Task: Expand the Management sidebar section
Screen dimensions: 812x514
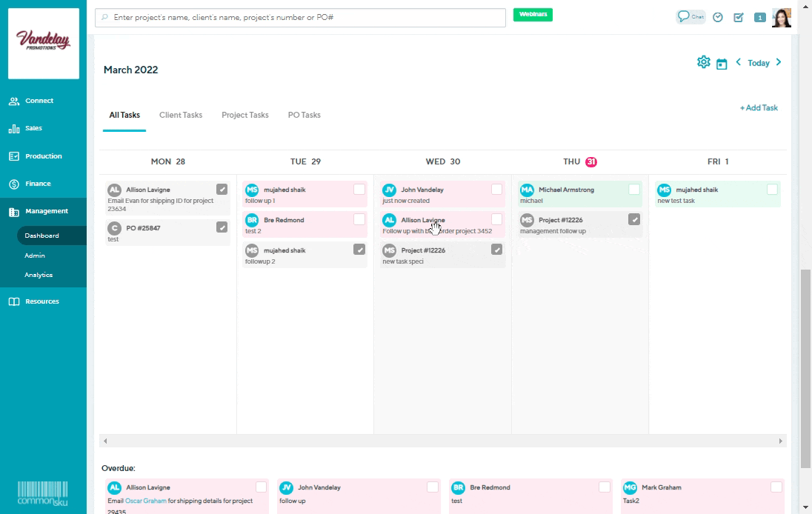Action: 46,211
